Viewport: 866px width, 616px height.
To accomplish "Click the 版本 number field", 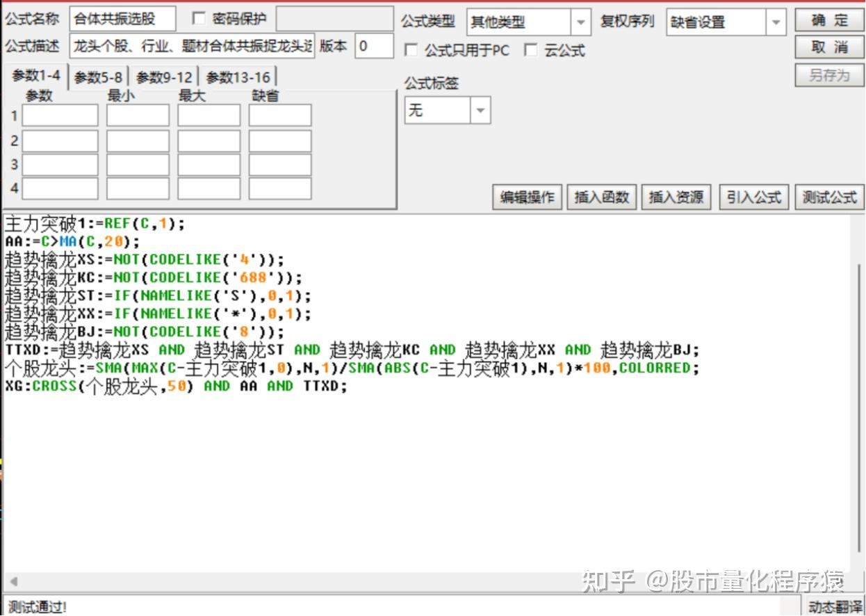I will (x=374, y=47).
